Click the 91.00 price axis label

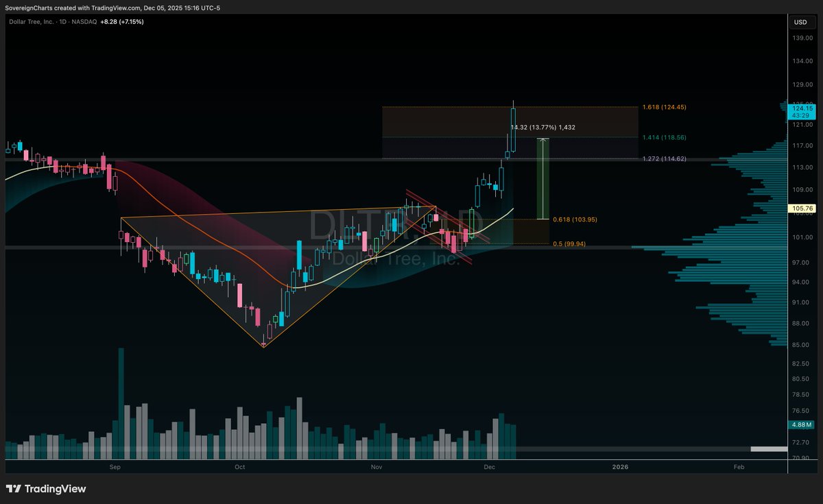(802, 302)
